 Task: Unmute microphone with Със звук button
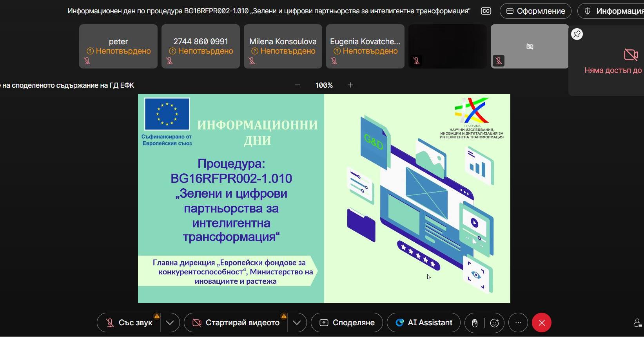(x=129, y=323)
